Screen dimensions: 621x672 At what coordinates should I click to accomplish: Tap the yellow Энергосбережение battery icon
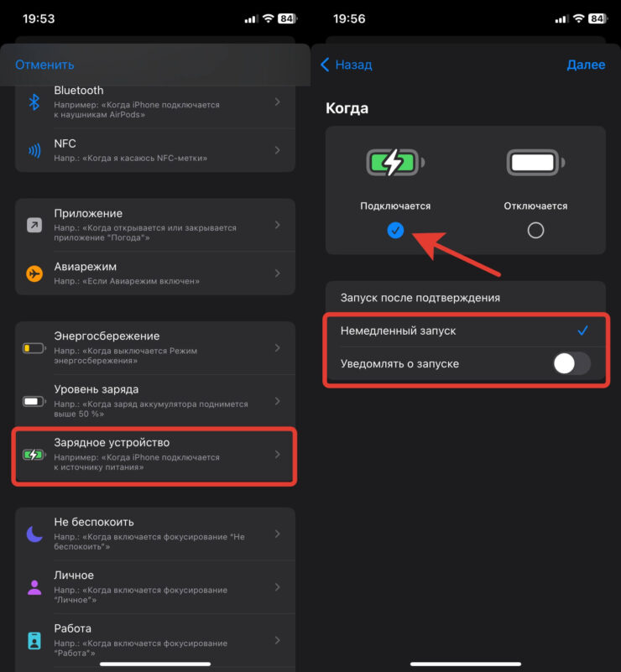(x=34, y=347)
